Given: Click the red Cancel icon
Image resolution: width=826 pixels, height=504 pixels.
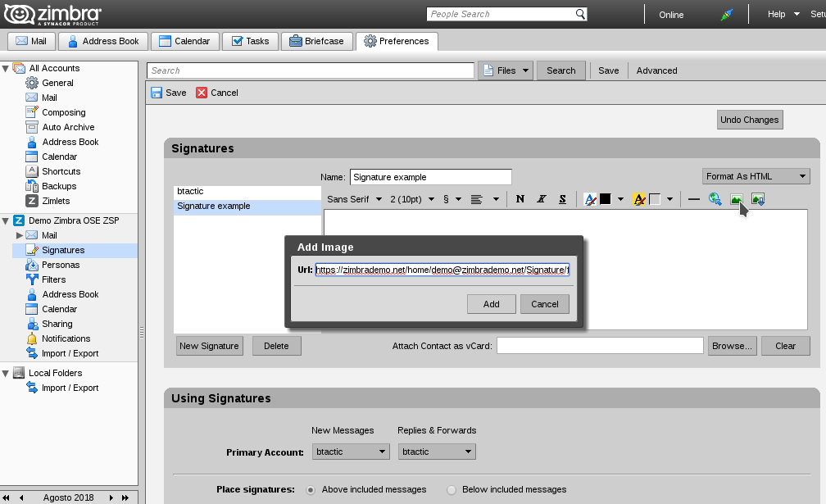Looking at the screenshot, I should point(202,93).
